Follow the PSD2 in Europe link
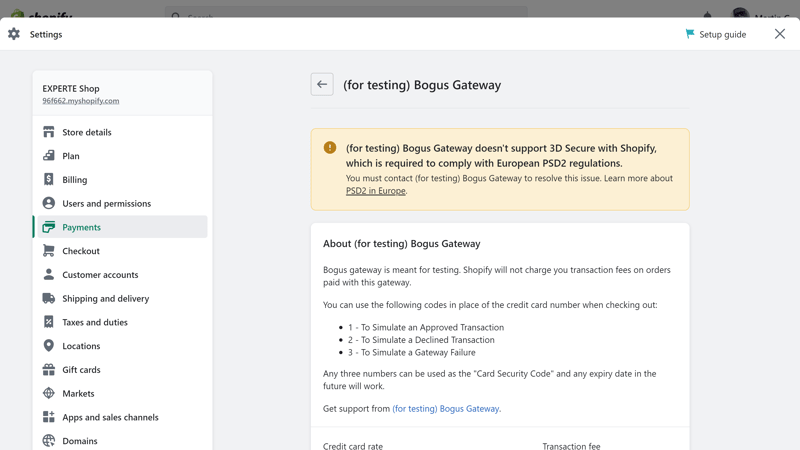The height and width of the screenshot is (450, 800). click(376, 191)
